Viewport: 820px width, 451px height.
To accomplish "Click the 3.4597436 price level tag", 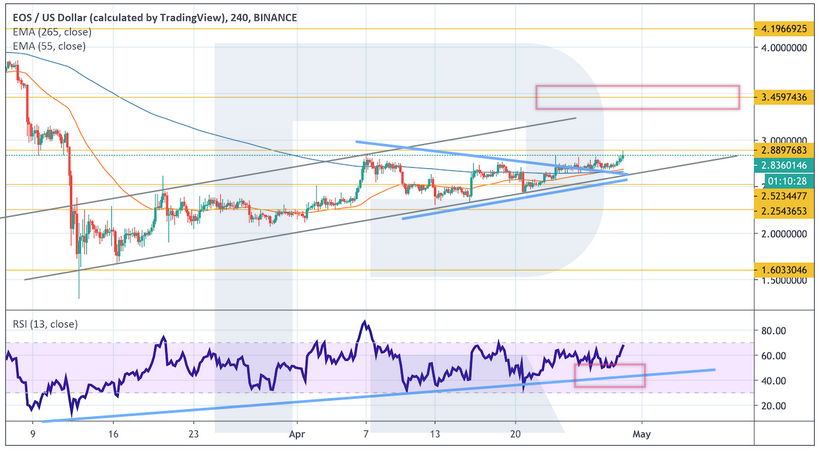I will click(x=782, y=97).
